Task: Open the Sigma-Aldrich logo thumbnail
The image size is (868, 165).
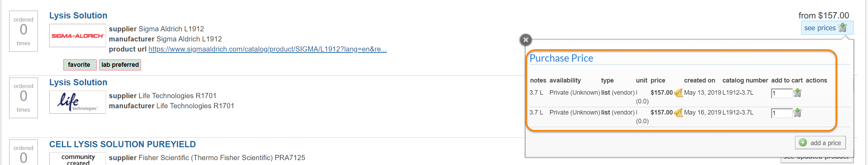Action: (x=77, y=36)
